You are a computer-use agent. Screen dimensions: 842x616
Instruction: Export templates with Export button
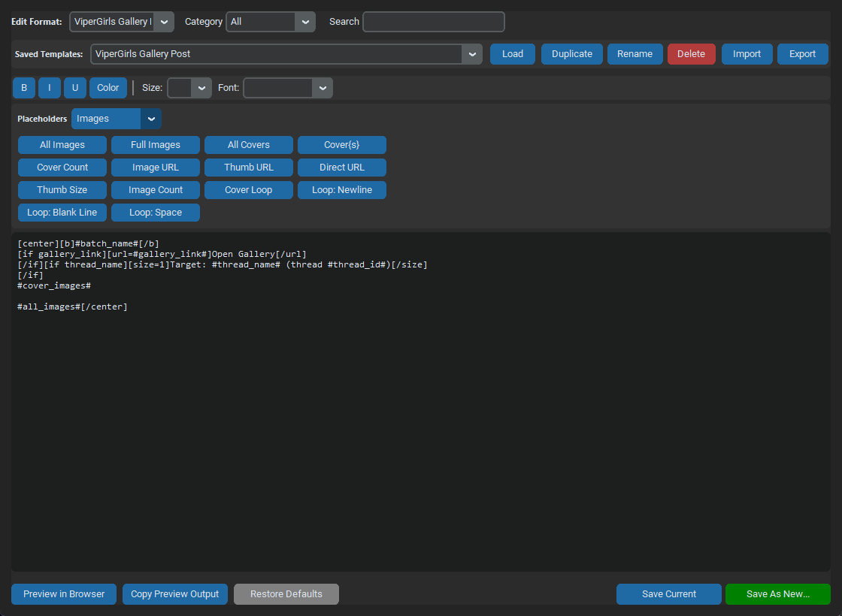pos(802,54)
